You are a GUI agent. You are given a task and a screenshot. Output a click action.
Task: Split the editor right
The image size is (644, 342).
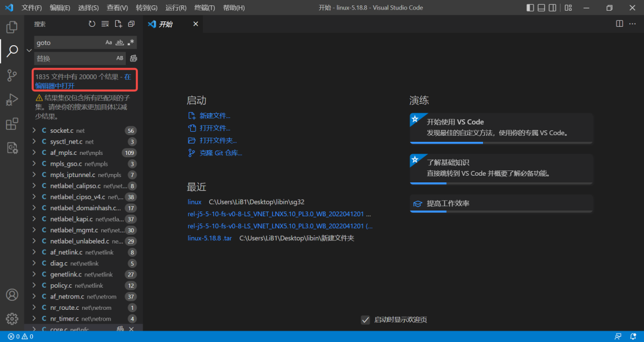point(620,24)
